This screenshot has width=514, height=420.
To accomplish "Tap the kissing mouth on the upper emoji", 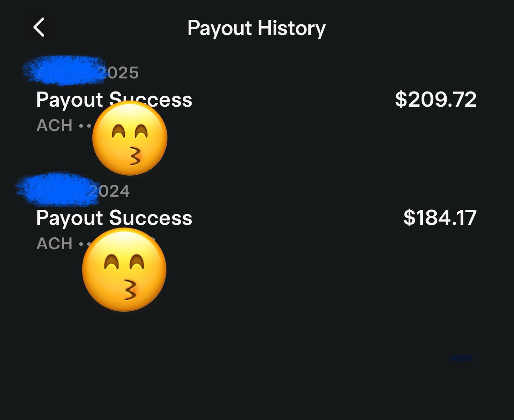I will [x=135, y=156].
